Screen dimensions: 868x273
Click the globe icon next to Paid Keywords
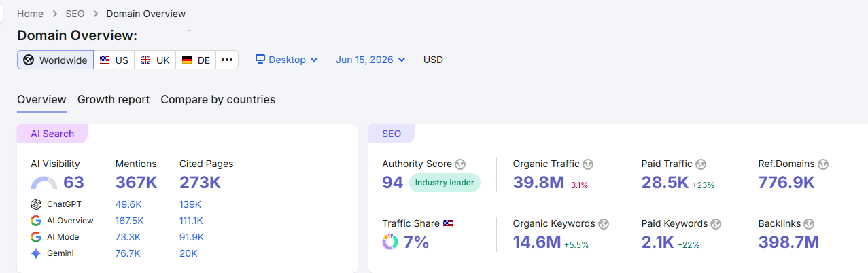[x=716, y=223]
